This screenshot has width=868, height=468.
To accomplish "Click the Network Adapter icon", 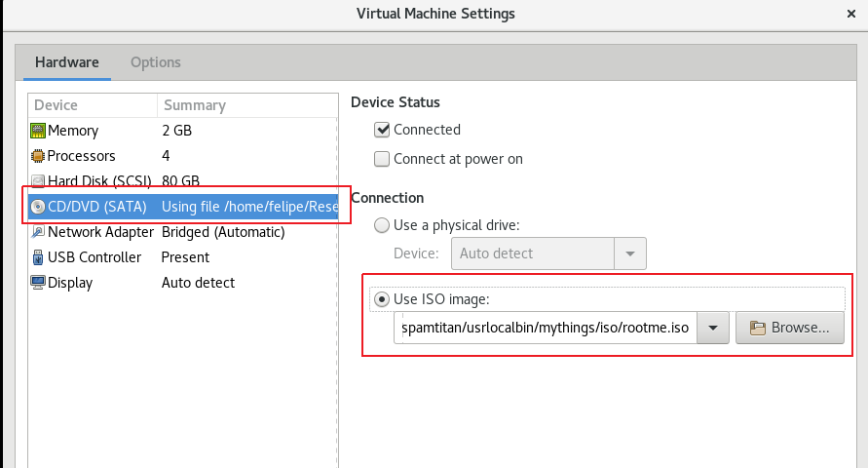I will (x=38, y=232).
